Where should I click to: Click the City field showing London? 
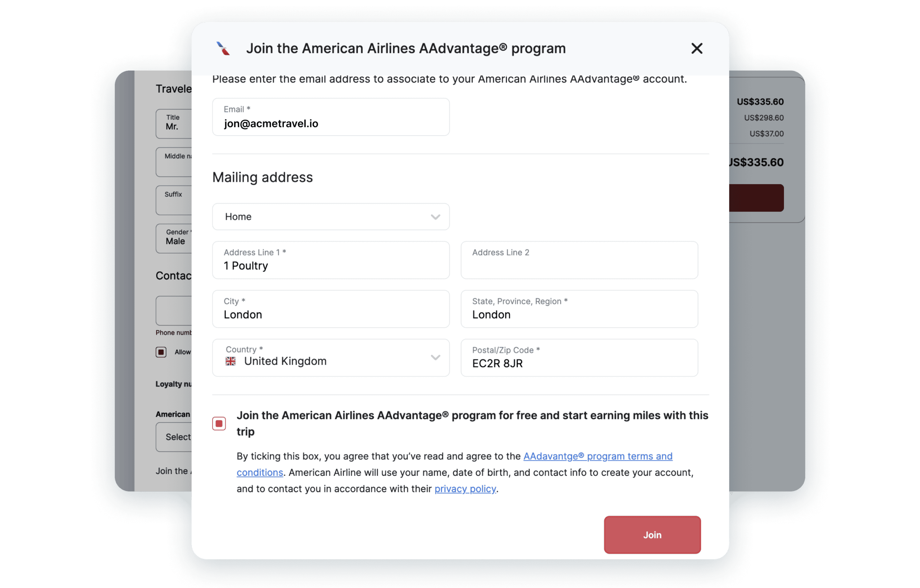point(331,308)
